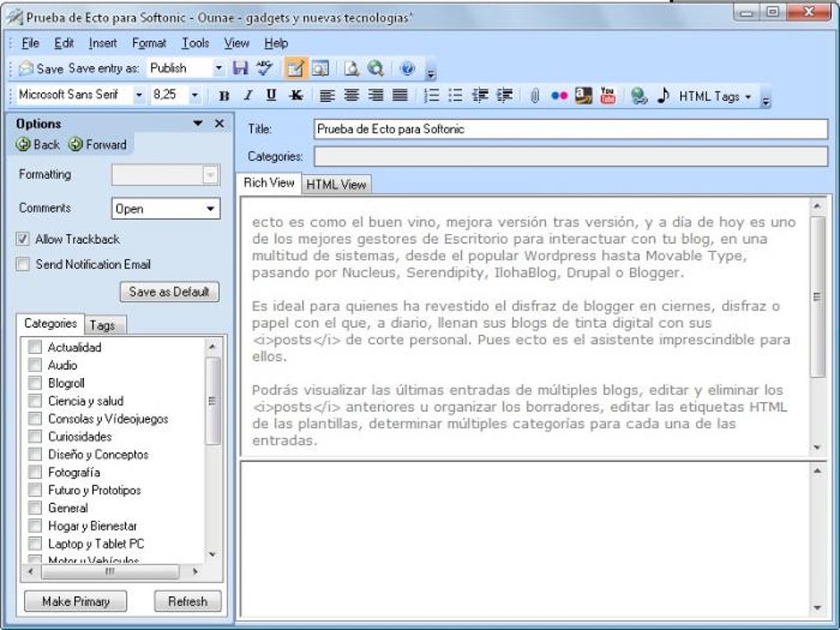This screenshot has height=630, width=840.
Task: Open the File menu
Action: 30,43
